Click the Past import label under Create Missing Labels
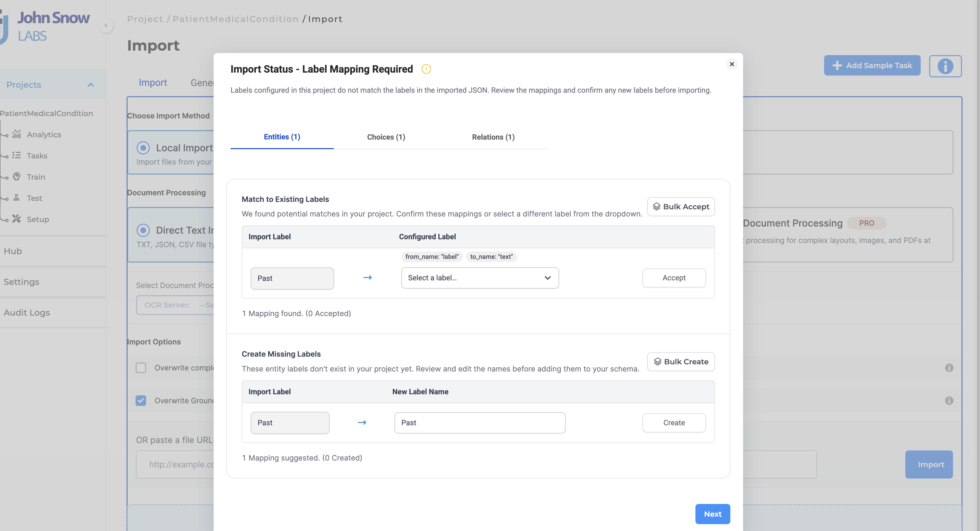The width and height of the screenshot is (980, 531). pos(290,422)
